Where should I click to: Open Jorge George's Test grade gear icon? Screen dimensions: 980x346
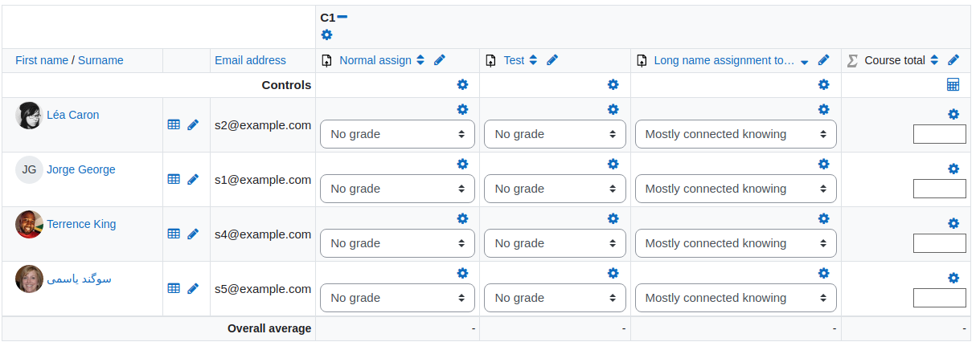click(613, 164)
